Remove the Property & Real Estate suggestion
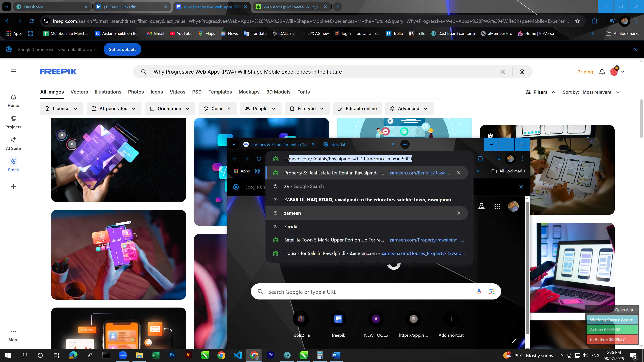 pos(459,173)
